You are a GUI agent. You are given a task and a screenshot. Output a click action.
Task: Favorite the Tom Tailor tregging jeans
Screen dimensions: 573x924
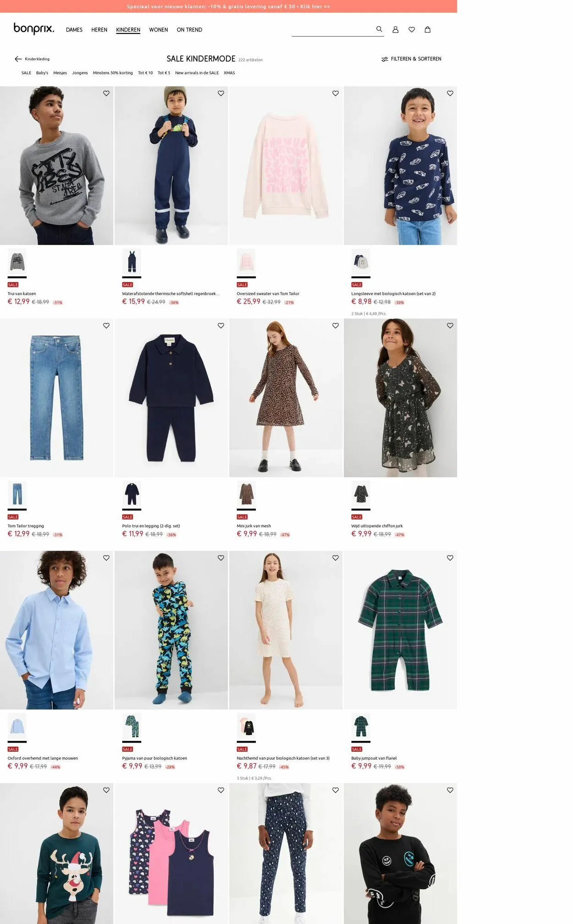[x=106, y=326]
